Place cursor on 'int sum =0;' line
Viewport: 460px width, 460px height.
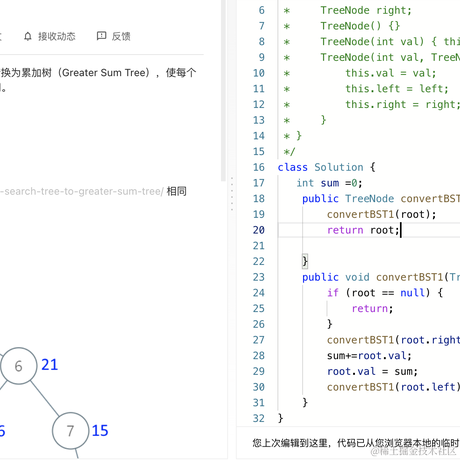[x=329, y=183]
